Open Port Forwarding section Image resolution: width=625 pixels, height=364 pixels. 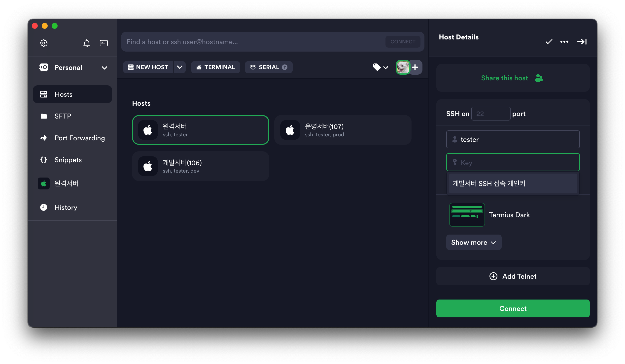tap(79, 138)
